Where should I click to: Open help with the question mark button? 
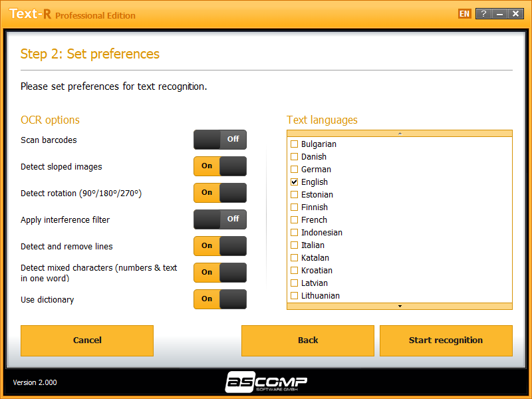(484, 13)
